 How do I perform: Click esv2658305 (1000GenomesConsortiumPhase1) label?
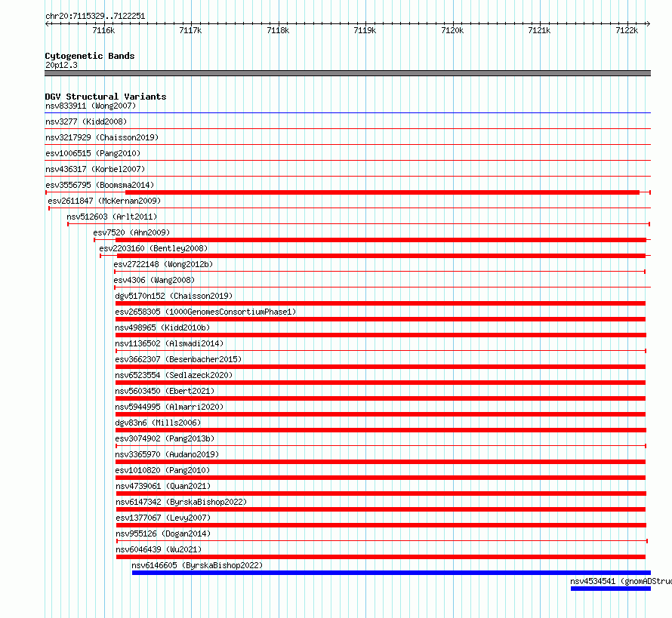205,312
